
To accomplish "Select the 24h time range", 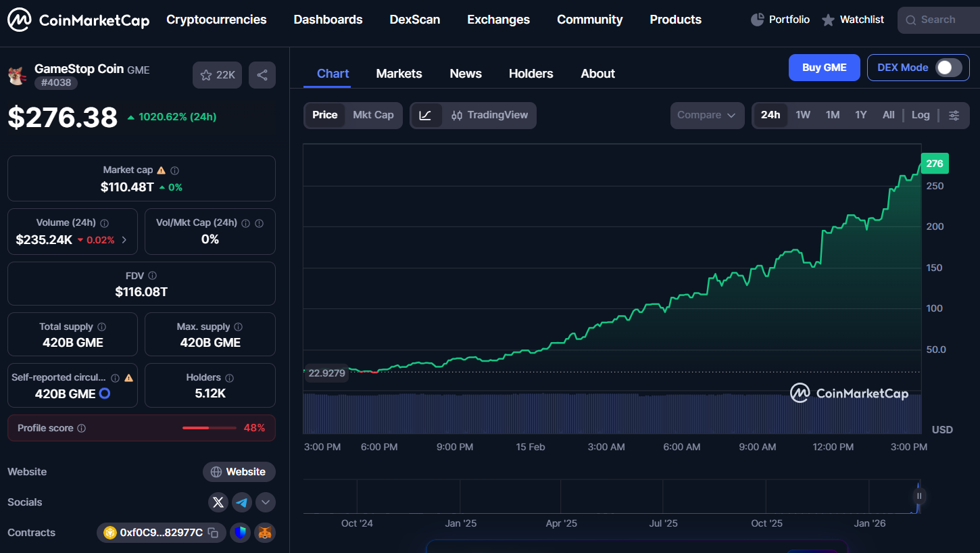I will click(770, 116).
